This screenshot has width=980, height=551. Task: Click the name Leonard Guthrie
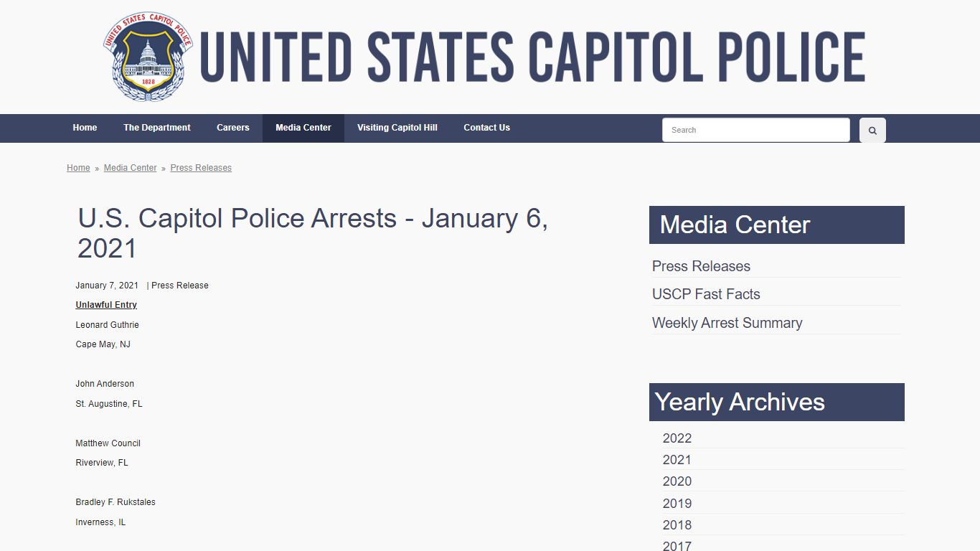pos(108,325)
